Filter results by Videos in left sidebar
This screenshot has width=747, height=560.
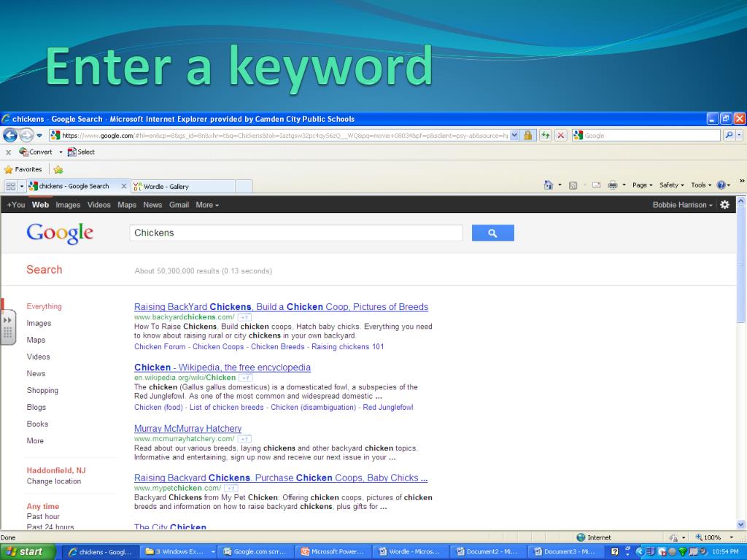[x=38, y=357]
